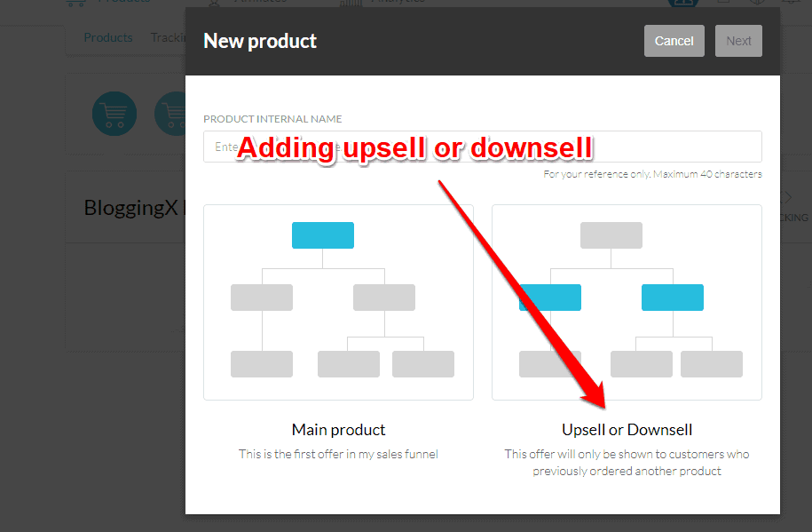Viewport: 812px width, 532px height.
Task: Select the Main product funnel diagram card
Action: tap(339, 302)
